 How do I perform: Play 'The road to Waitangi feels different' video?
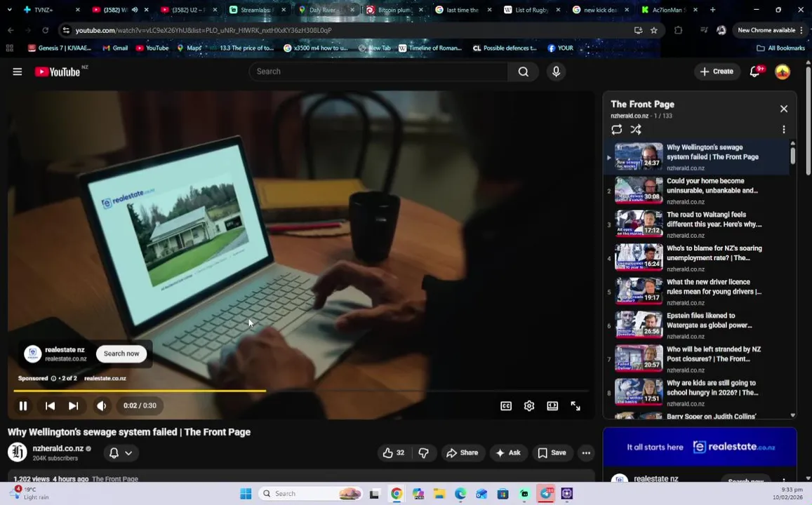(x=696, y=224)
